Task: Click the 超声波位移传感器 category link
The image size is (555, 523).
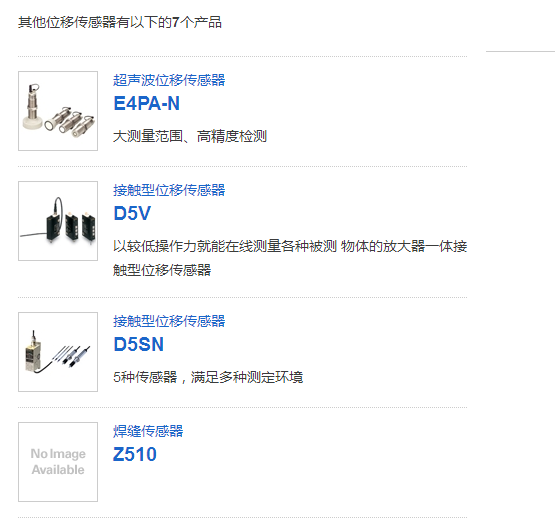Action: coord(169,80)
